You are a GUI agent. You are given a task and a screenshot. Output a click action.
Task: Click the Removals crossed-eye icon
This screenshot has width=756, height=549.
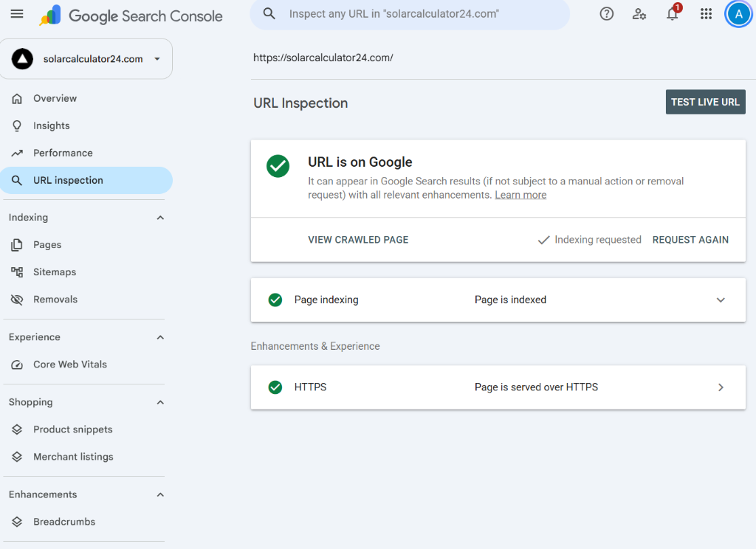click(x=17, y=300)
